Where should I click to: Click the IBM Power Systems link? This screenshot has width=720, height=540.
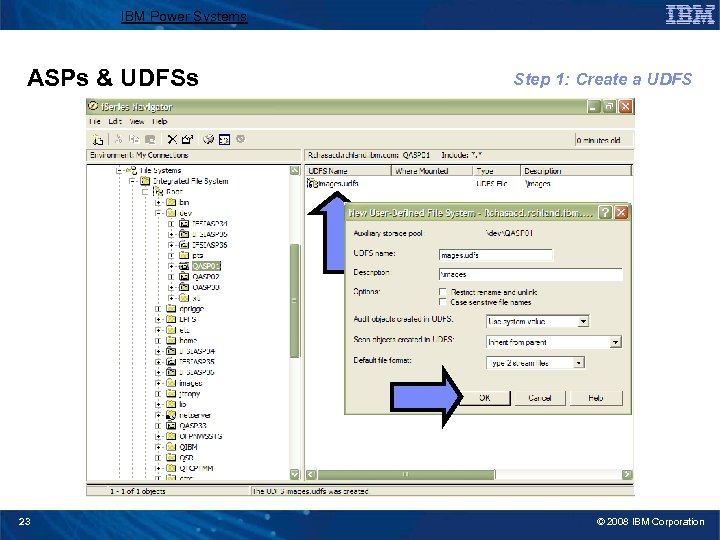[184, 17]
